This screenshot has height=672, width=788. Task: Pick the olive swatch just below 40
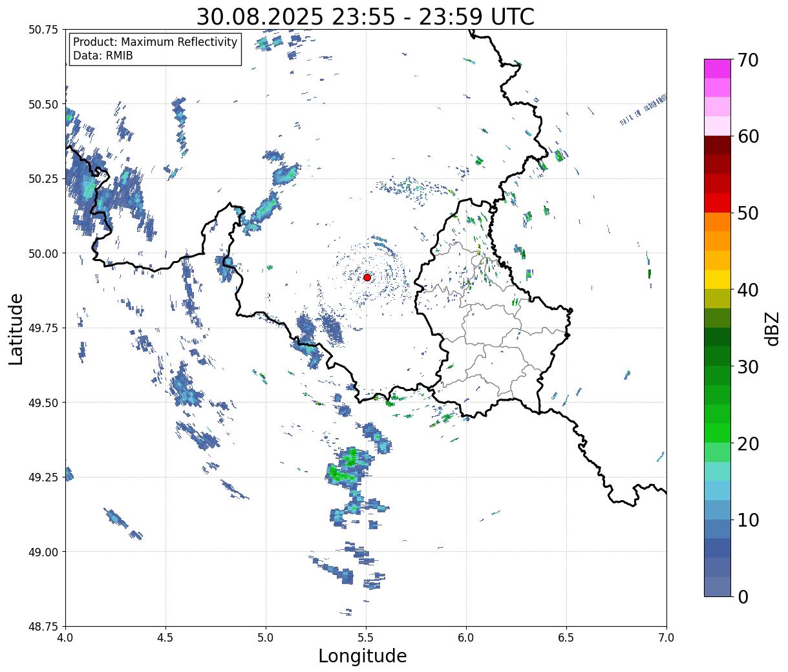coord(718,299)
